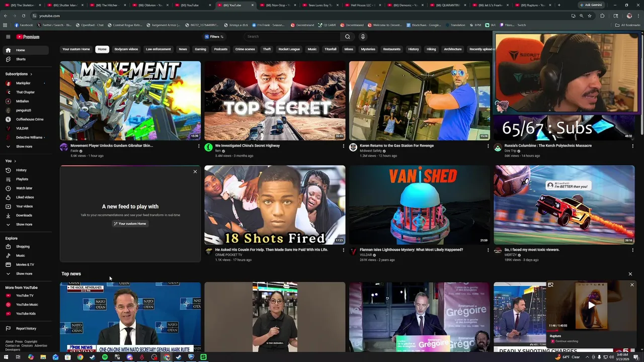Select the Your custom Home chip
This screenshot has width=644, height=362.
(x=76, y=49)
